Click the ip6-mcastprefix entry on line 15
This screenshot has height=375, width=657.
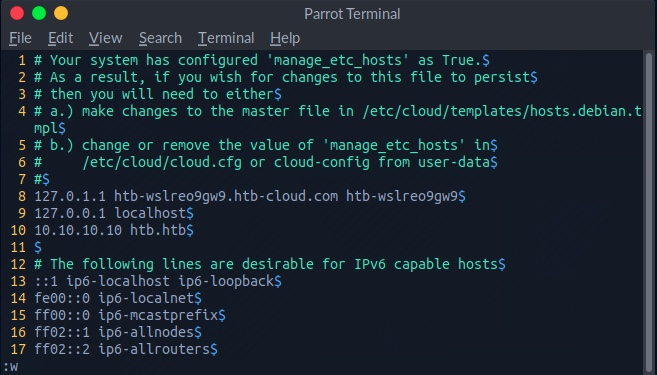tap(158, 315)
